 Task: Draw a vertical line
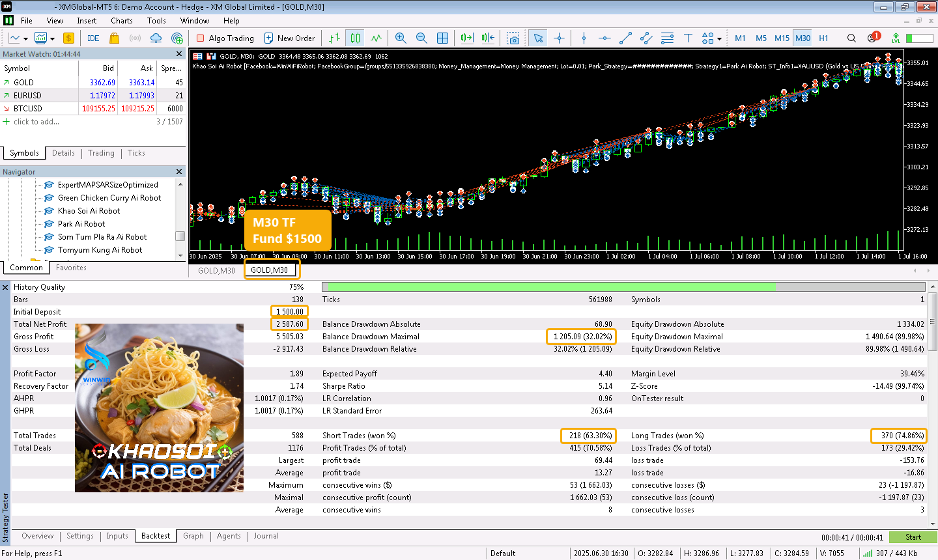[584, 38]
